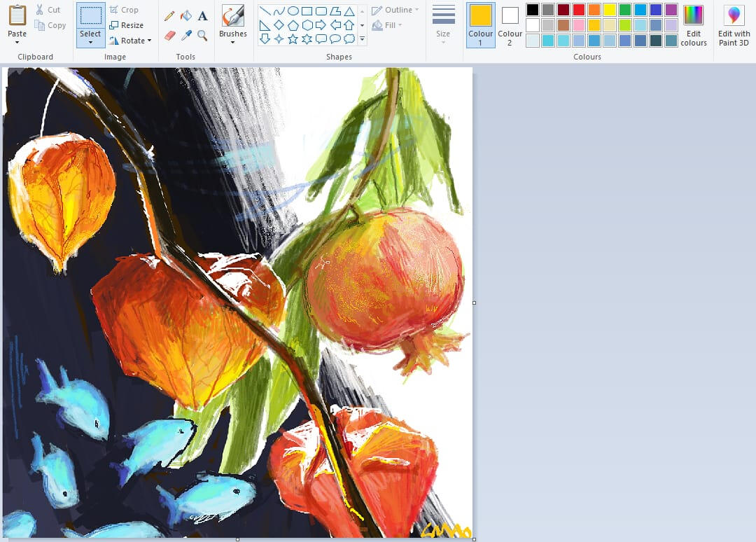Pick the red colour swatch
The width and height of the screenshot is (756, 542).
point(579,10)
